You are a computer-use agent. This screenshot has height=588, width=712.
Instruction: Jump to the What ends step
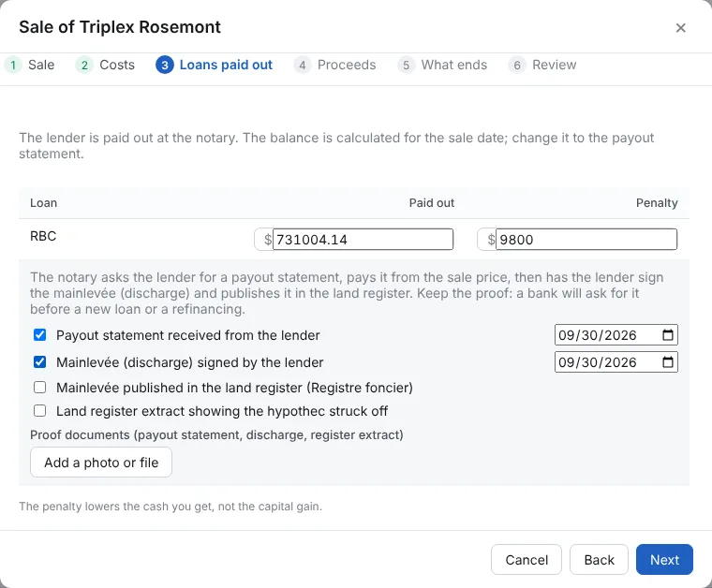pos(442,65)
